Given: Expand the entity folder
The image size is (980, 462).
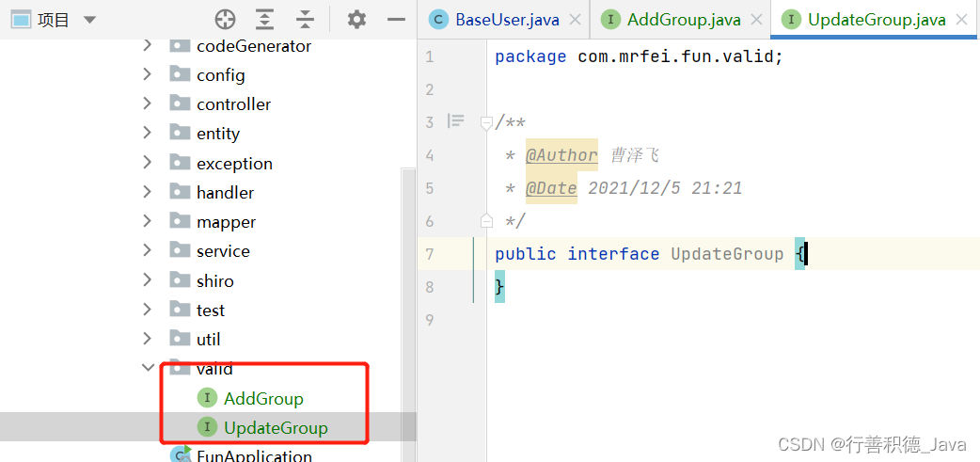Looking at the screenshot, I should pyautogui.click(x=148, y=134).
